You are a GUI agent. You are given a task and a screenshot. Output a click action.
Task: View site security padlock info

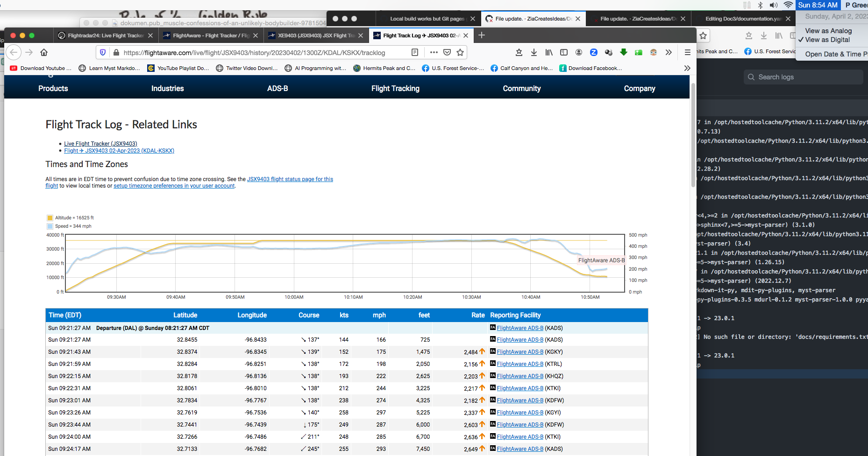coord(116,52)
